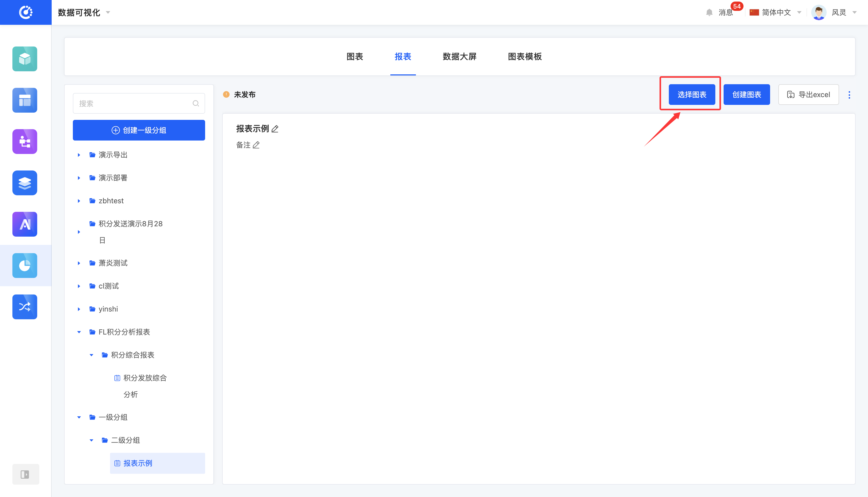Collapse sidebar with bottom-left panel toggle
868x497 pixels.
click(25, 474)
